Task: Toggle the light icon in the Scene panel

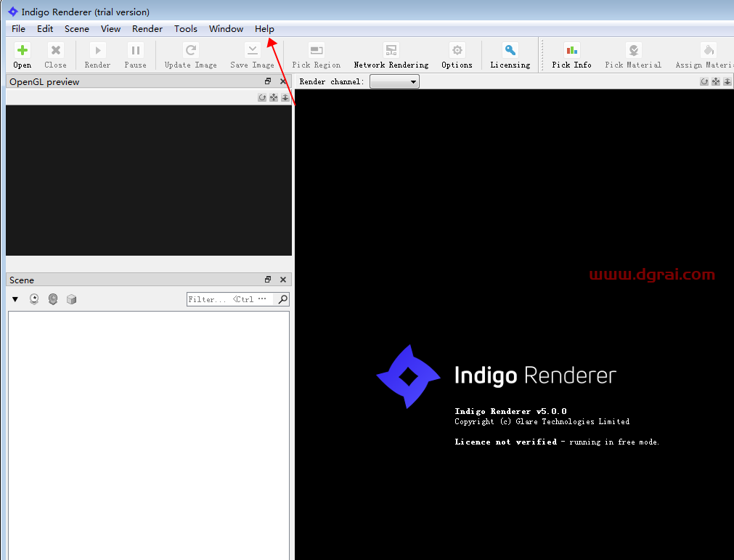Action: tap(52, 299)
